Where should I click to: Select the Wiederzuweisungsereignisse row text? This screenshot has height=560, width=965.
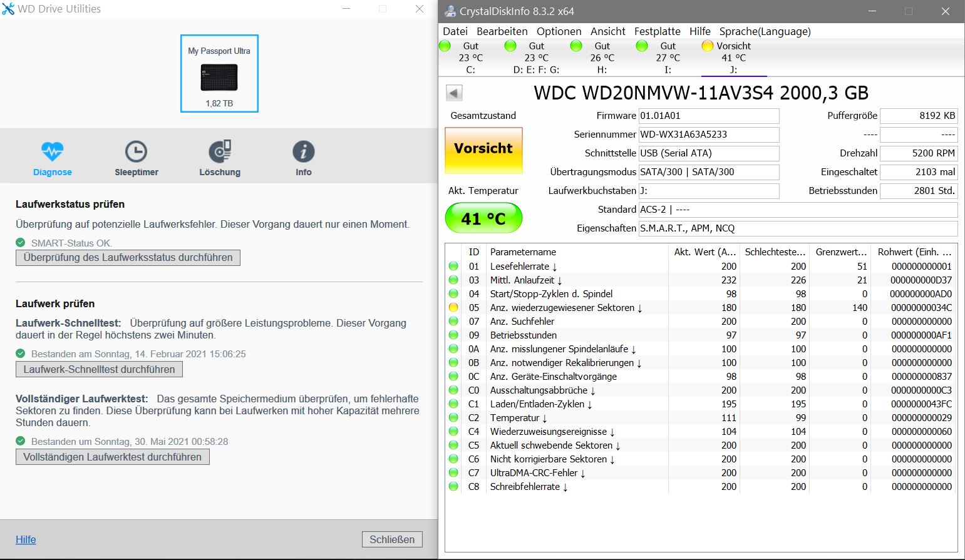(552, 431)
